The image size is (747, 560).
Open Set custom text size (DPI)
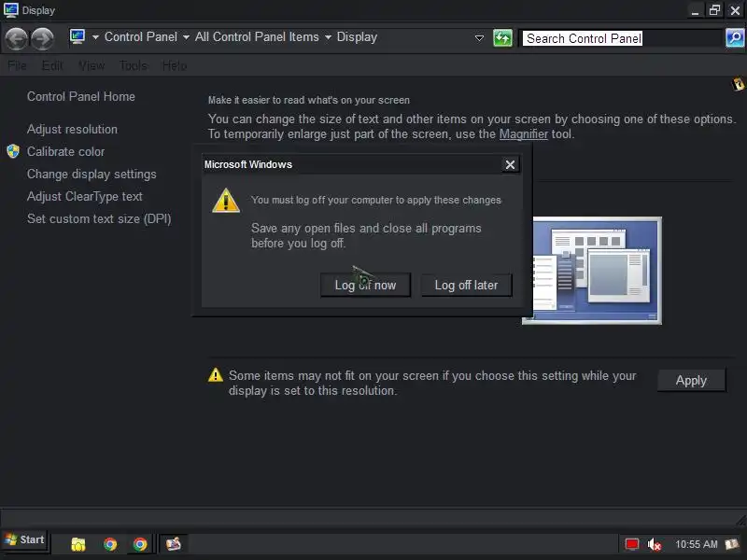coord(99,218)
